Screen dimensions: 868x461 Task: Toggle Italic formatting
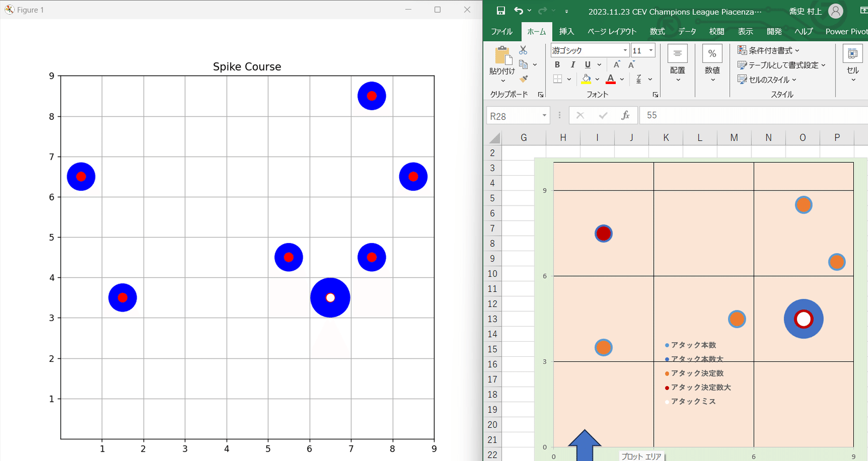tap(572, 65)
